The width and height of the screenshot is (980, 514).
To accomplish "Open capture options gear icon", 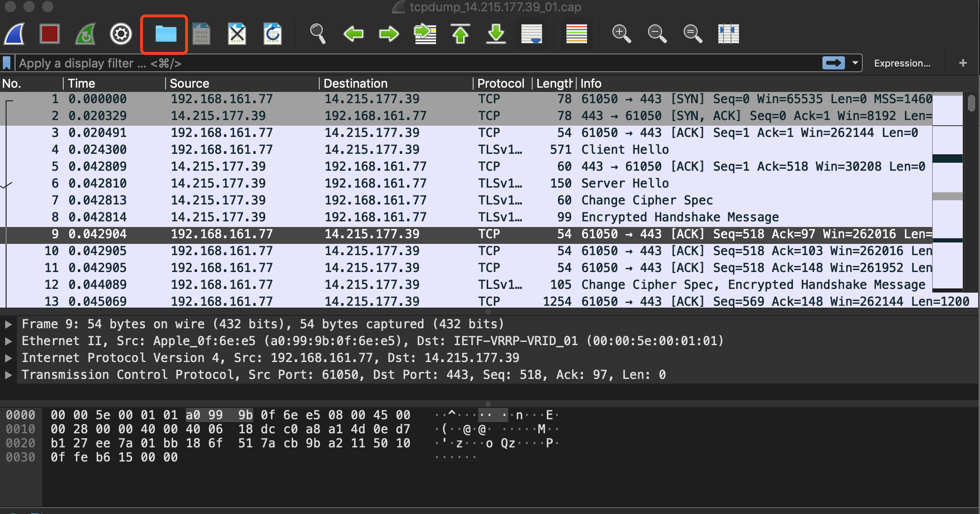I will point(121,34).
